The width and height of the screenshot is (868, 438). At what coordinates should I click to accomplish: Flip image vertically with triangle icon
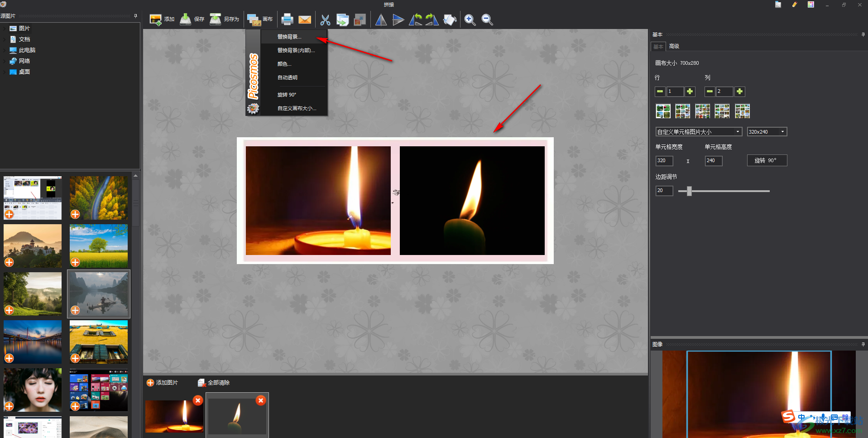coord(398,19)
